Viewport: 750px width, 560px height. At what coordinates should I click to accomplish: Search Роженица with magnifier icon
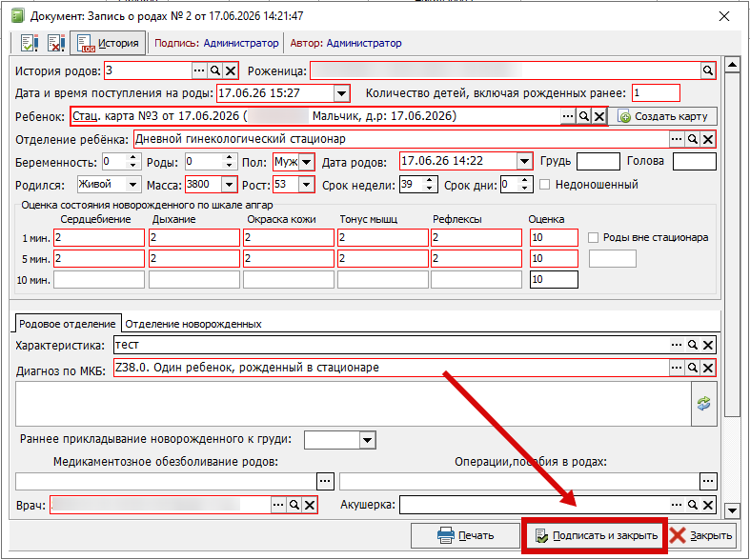point(708,70)
